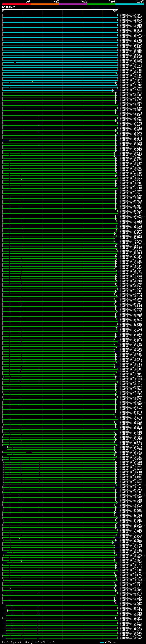
Task: Select hit label UniRef100_C1MQ07
Action: tap(131, 90)
